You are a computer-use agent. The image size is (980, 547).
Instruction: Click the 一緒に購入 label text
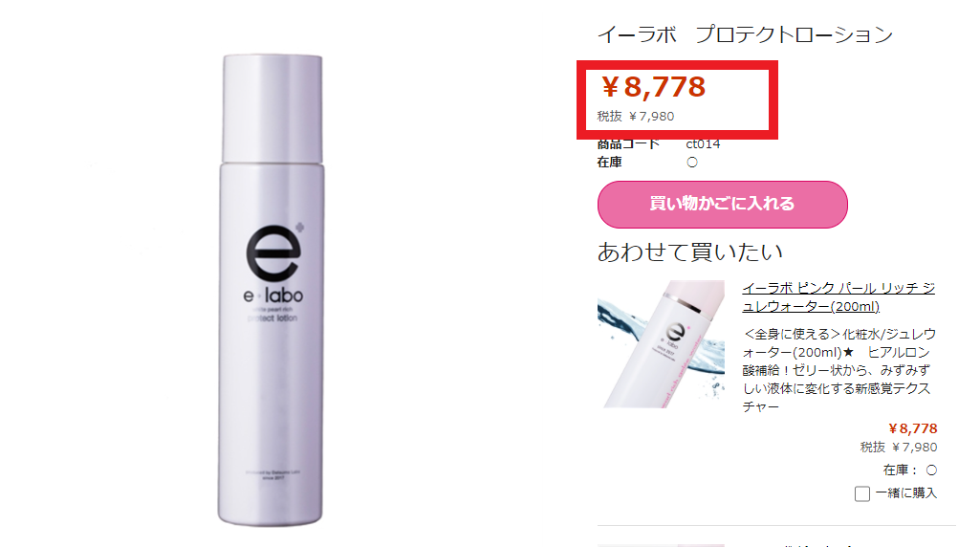point(906,492)
